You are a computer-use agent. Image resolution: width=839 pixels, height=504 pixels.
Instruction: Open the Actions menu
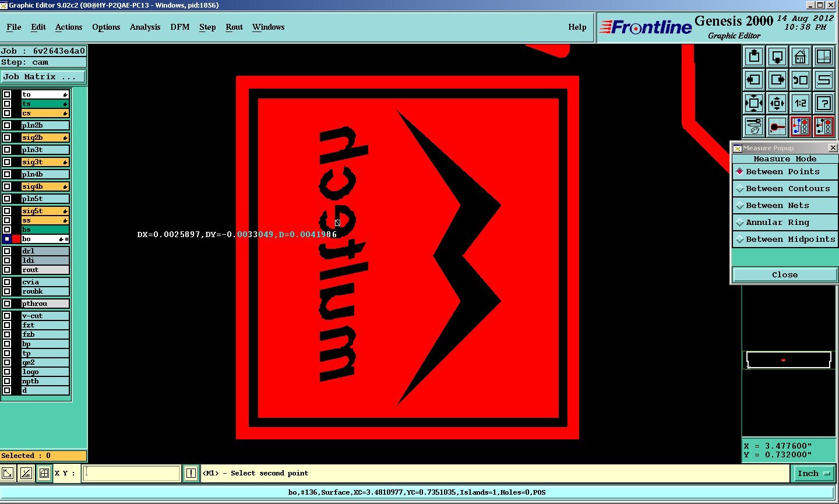(x=69, y=27)
